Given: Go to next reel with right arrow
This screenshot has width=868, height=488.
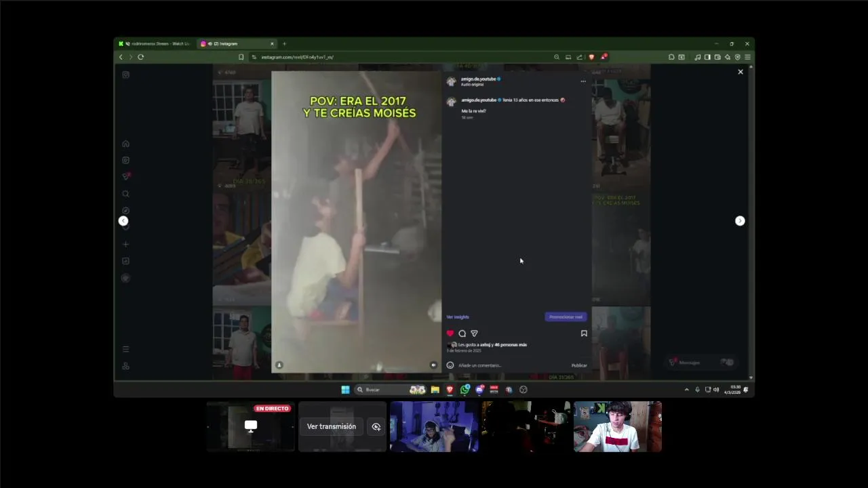Looking at the screenshot, I should 740,221.
